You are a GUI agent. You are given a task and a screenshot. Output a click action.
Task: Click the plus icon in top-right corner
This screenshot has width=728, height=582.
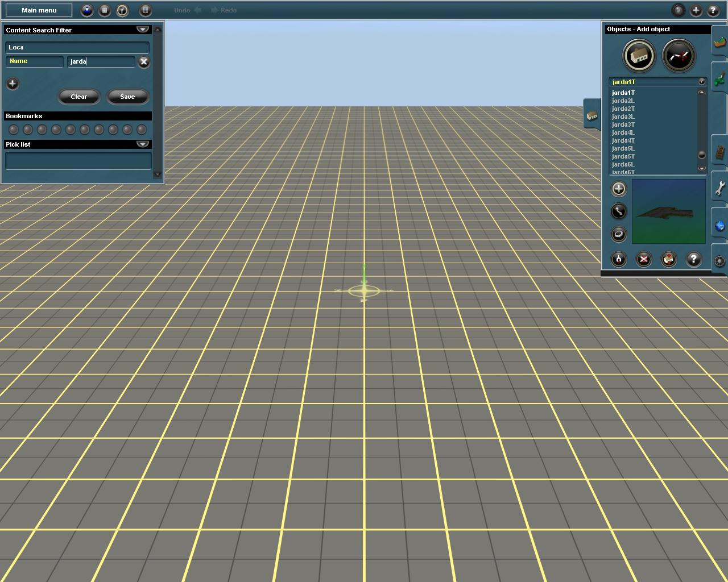click(x=696, y=10)
